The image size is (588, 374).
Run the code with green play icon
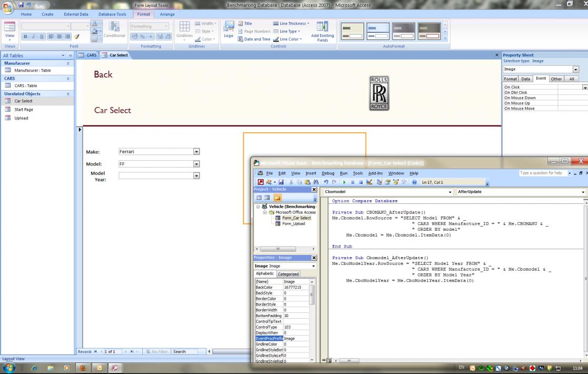click(344, 182)
